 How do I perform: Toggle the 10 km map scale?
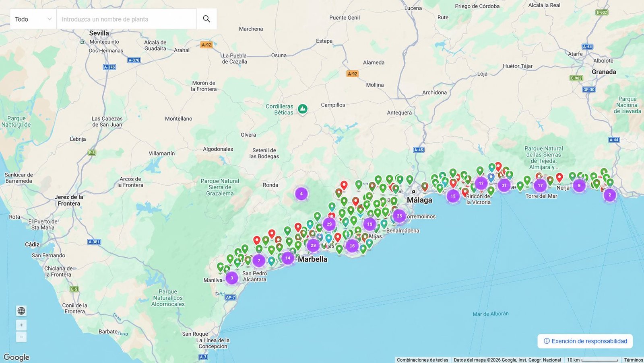point(592,360)
